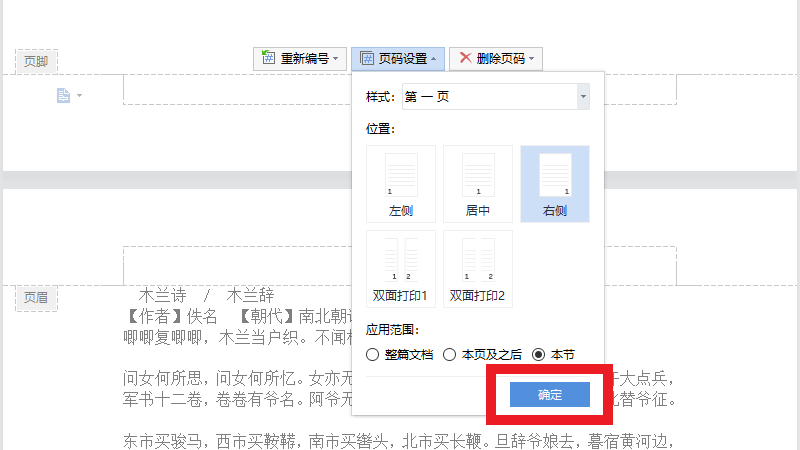Image resolution: width=800 pixels, height=450 pixels.
Task: Expand the arrow beside the footer document icon
Action: (x=79, y=96)
